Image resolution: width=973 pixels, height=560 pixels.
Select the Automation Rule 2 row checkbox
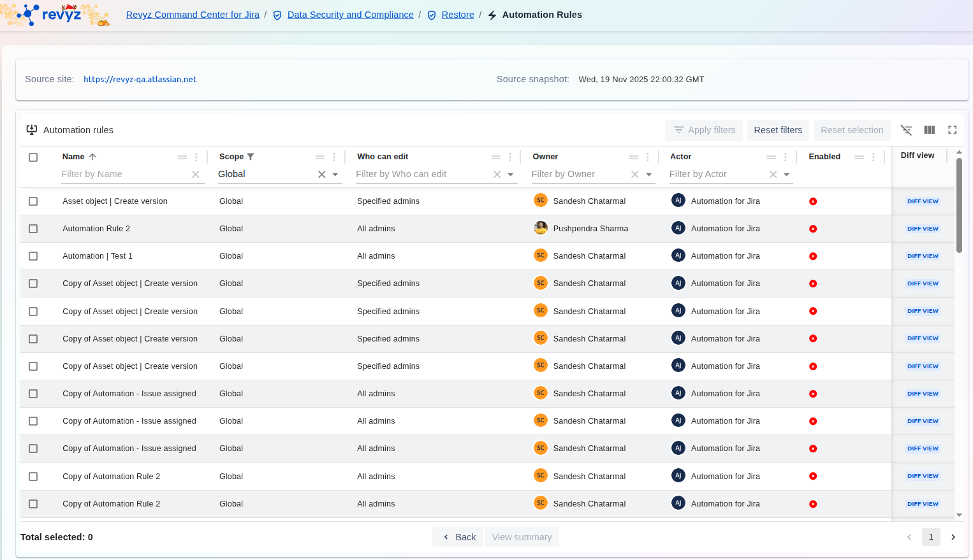click(33, 229)
